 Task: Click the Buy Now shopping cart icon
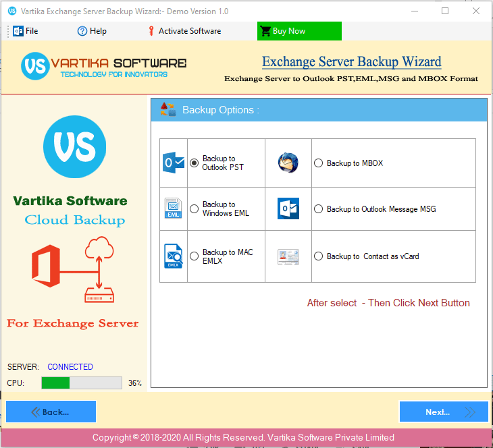(x=265, y=31)
